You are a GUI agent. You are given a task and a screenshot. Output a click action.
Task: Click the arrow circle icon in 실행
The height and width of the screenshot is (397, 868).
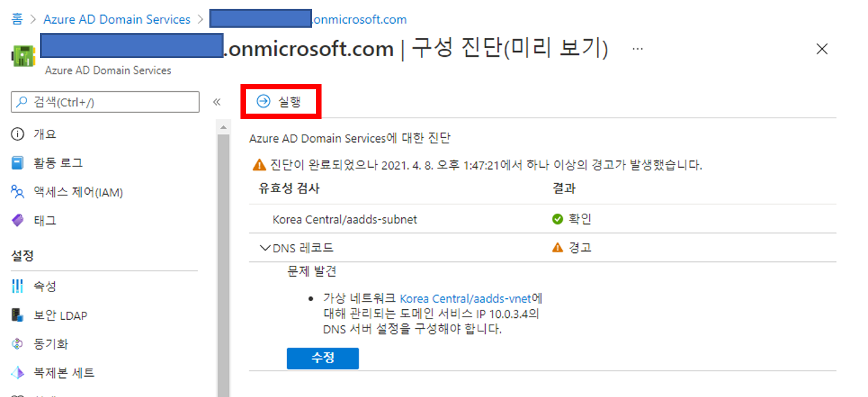click(x=263, y=101)
